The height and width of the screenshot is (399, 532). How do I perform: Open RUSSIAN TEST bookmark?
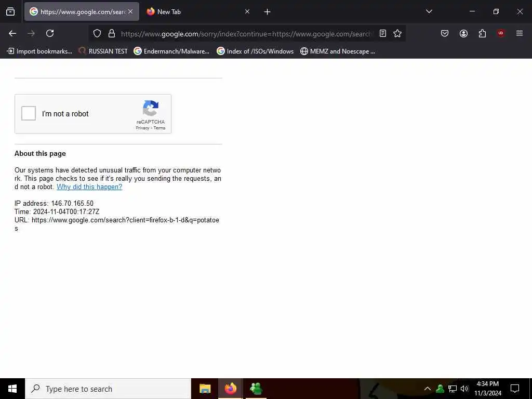(x=103, y=51)
